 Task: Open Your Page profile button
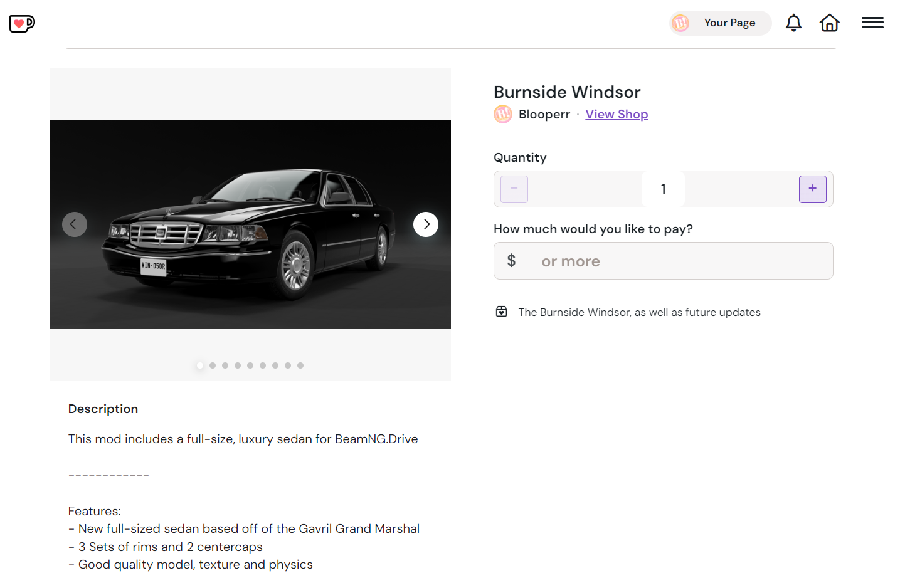click(720, 23)
